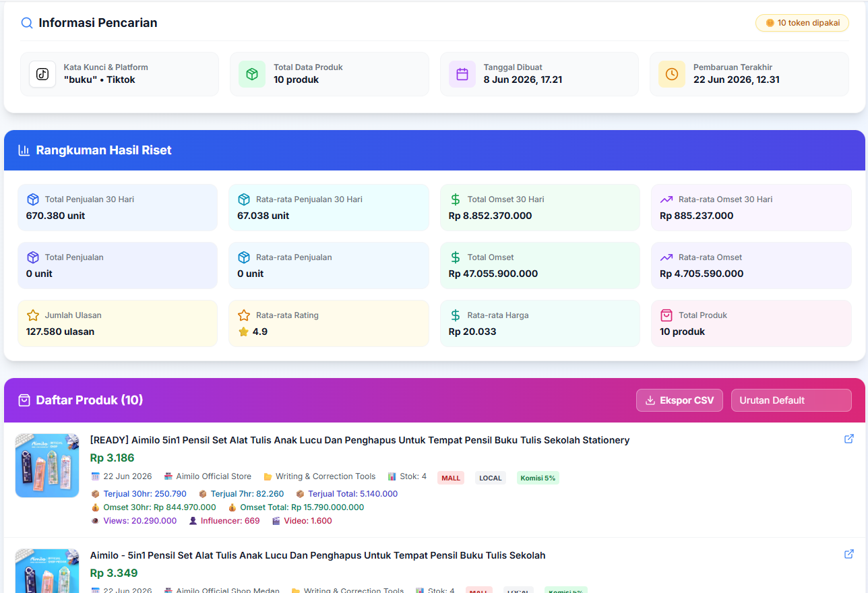
Task: Open the Urutan Default sort dropdown
Action: click(791, 400)
